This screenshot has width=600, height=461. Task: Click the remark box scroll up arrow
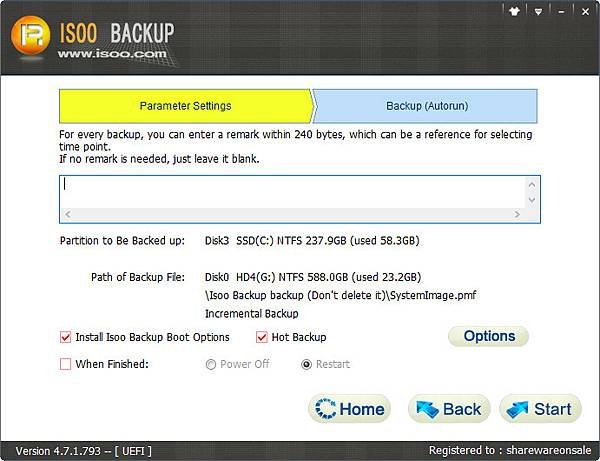point(532,185)
